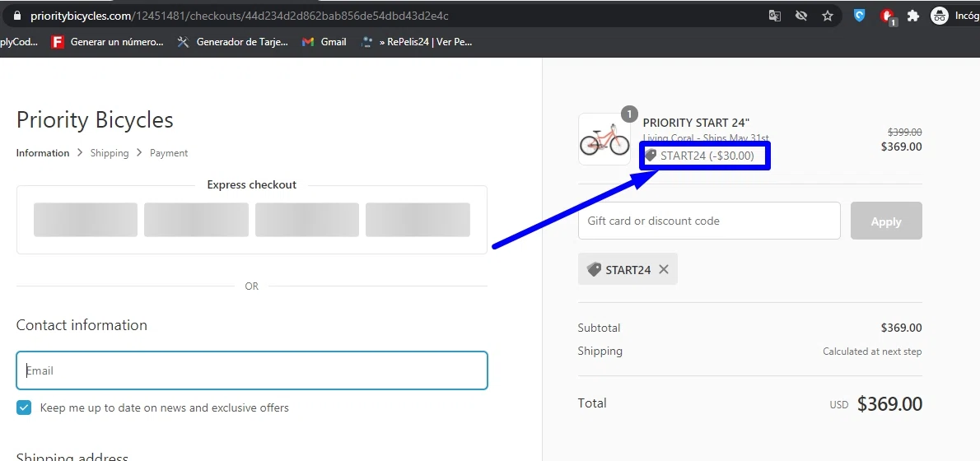Click the Priority Bicycles store title
This screenshot has width=980, height=461.
tap(95, 119)
